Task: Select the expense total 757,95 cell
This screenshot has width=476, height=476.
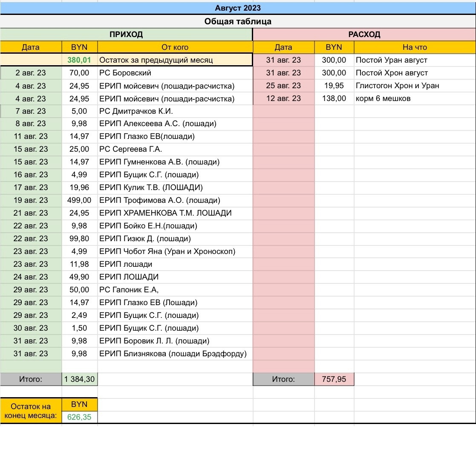Action: [334, 379]
